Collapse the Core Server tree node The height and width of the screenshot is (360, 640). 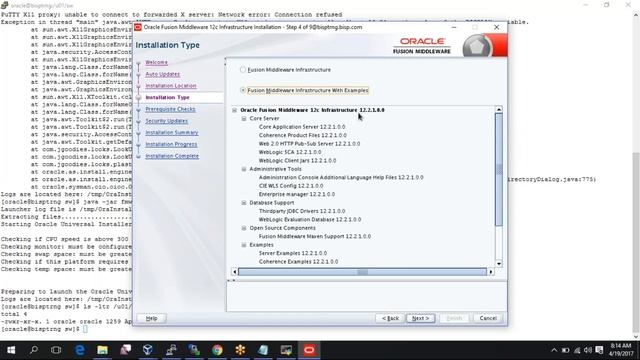[244, 118]
